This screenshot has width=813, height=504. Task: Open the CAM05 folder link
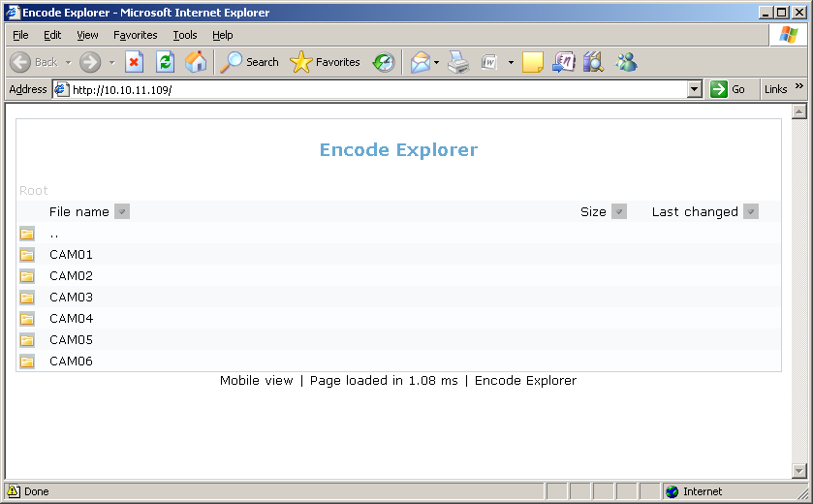coord(71,339)
